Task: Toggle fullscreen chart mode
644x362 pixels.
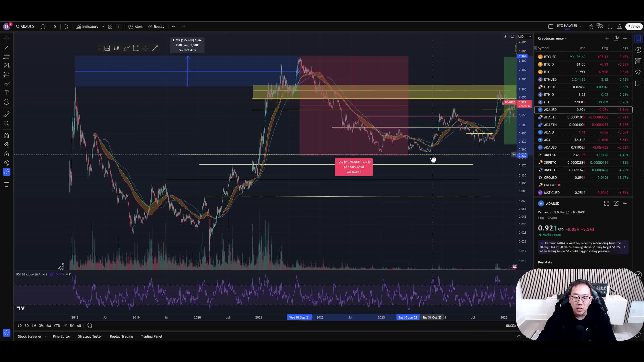Action: tap(610, 26)
